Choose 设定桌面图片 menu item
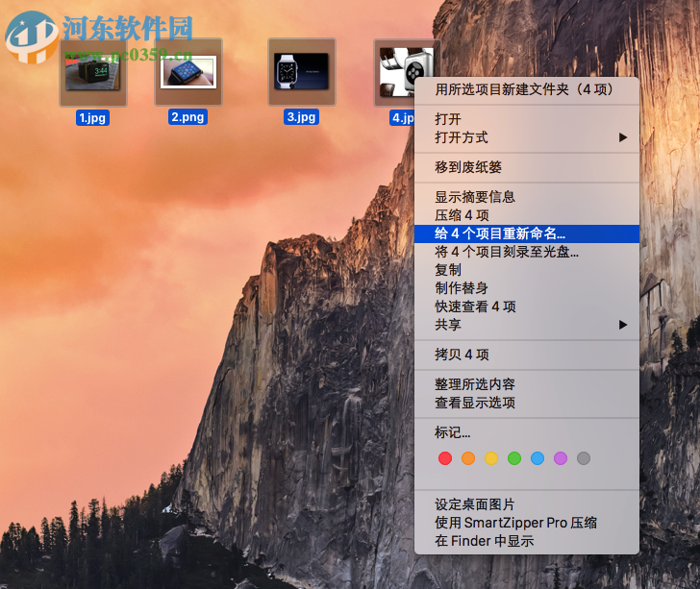Viewport: 700px width, 589px height. click(x=527, y=504)
